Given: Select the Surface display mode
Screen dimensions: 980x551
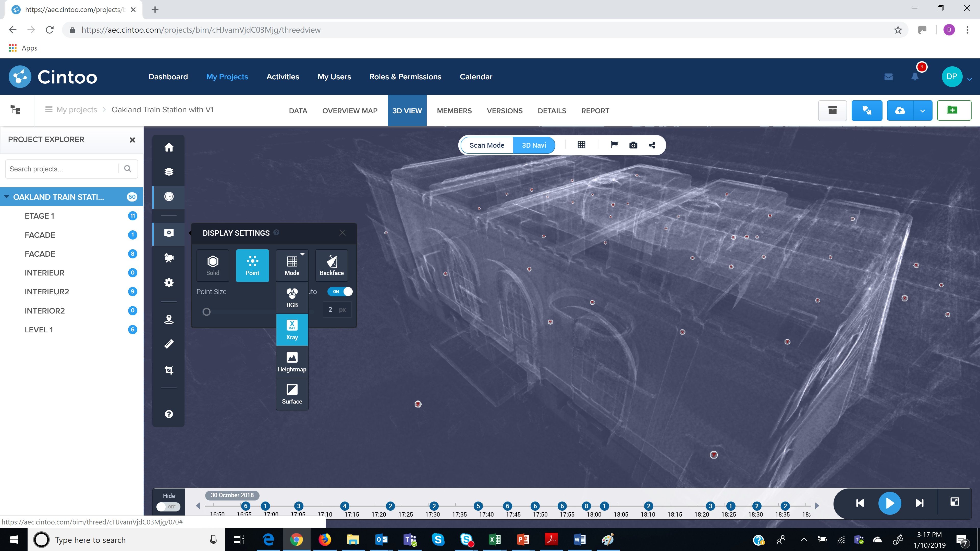Looking at the screenshot, I should (292, 394).
